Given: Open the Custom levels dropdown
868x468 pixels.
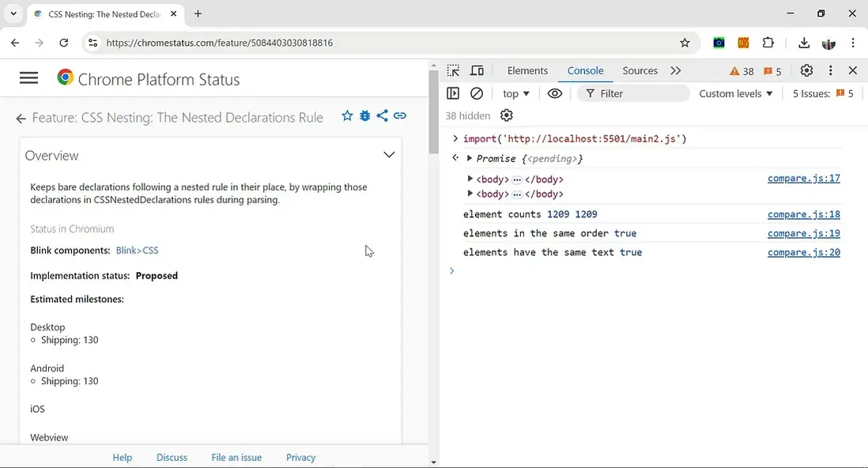Looking at the screenshot, I should pyautogui.click(x=735, y=93).
